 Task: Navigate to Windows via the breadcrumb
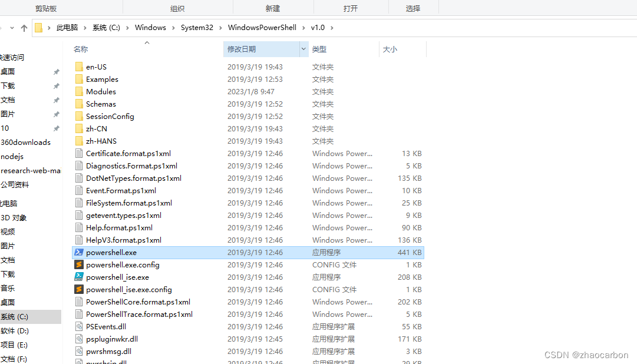click(x=150, y=27)
